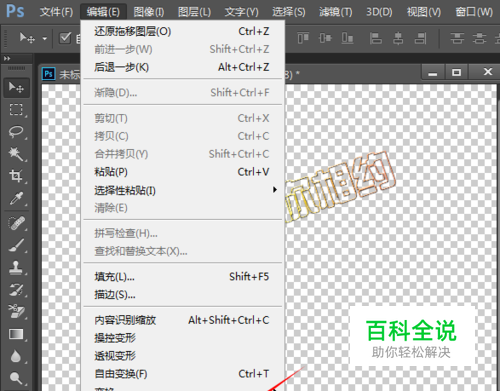This screenshot has width=500, height=391.
Task: Click Align left edges icon
Action: (376, 38)
